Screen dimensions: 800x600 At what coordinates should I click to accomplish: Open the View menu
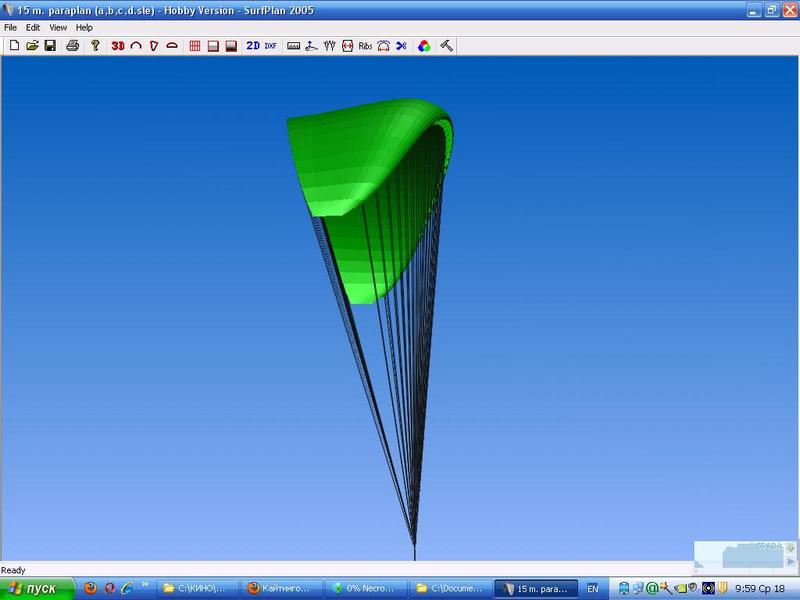(x=59, y=28)
